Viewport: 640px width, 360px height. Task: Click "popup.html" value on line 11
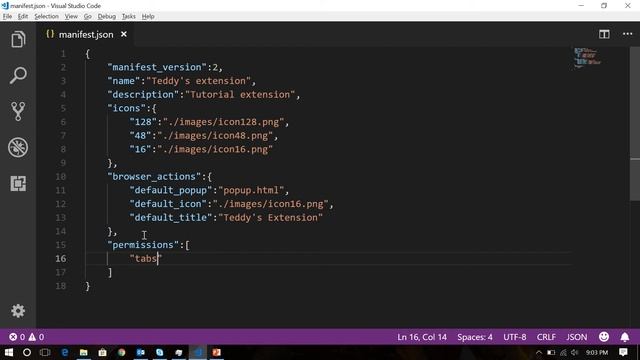(251, 190)
